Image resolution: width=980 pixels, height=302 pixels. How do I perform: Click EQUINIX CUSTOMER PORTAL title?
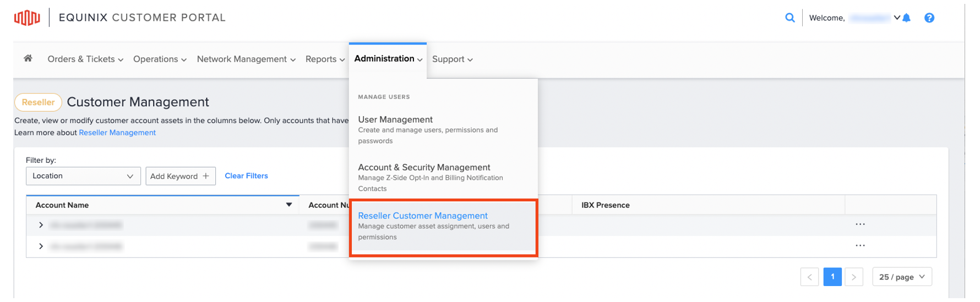[x=142, y=18]
